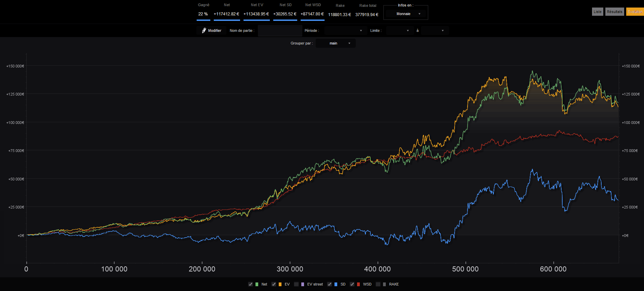
Task: Click the '100 000' x-axis label
Action: (114, 269)
